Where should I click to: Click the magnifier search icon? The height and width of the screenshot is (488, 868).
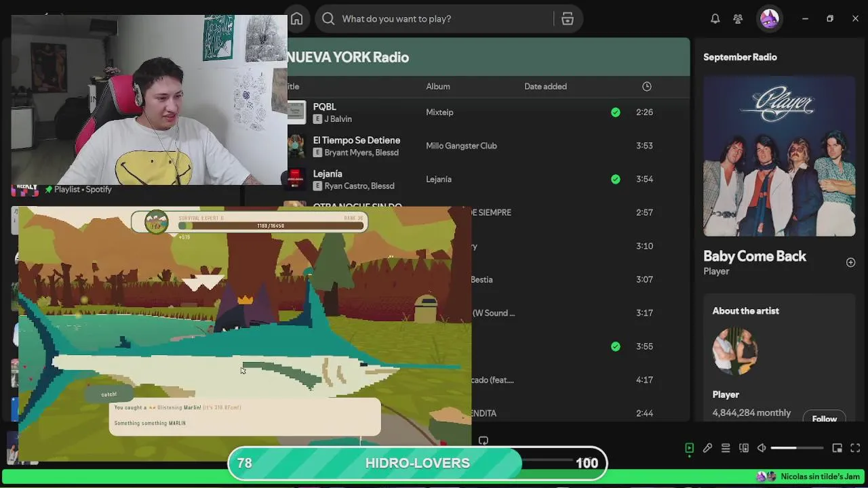pyautogui.click(x=328, y=19)
